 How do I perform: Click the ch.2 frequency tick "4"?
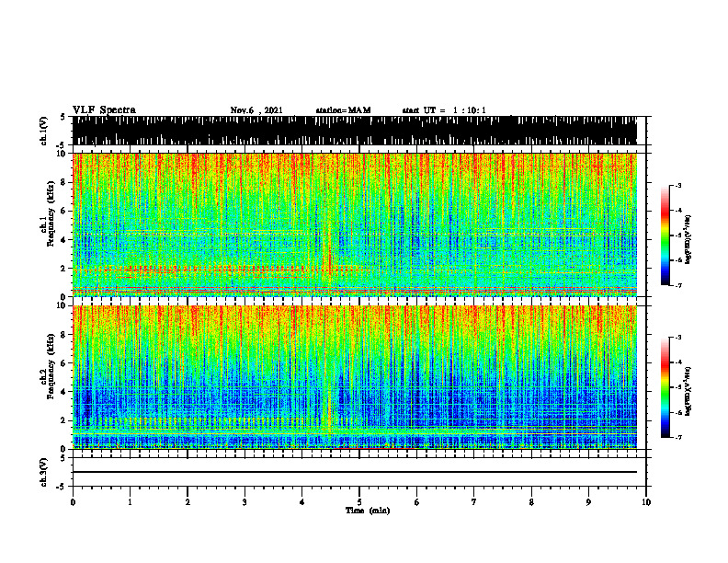[65, 392]
